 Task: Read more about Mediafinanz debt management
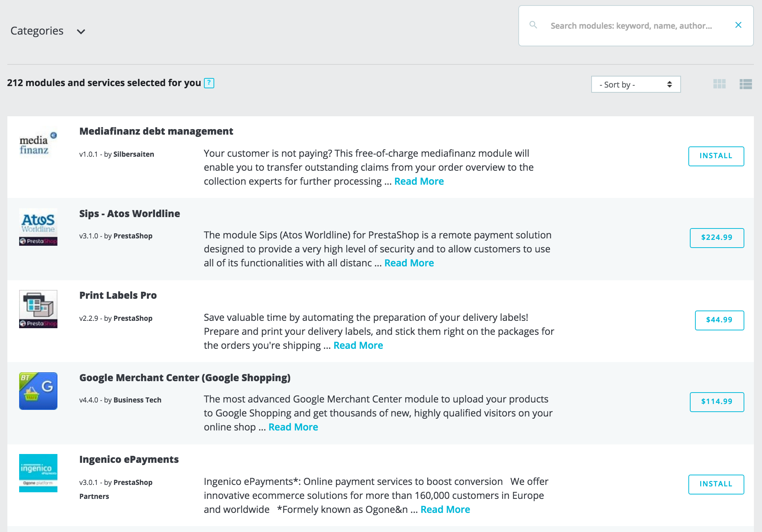pyautogui.click(x=419, y=181)
